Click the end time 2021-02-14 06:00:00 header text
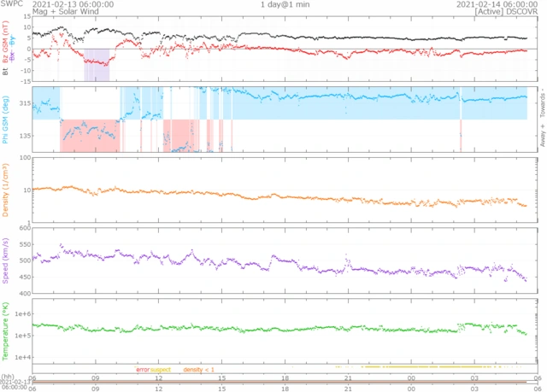547x392 pixels. coord(497,4)
